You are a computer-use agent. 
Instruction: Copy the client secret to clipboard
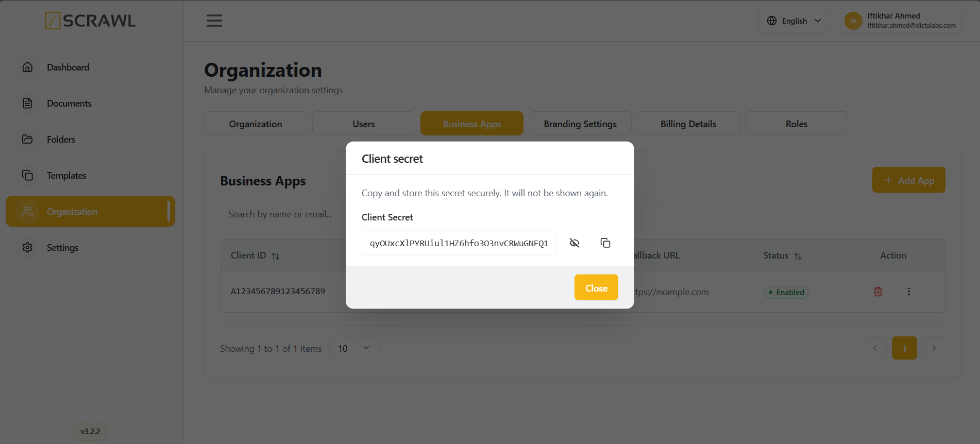pos(605,243)
